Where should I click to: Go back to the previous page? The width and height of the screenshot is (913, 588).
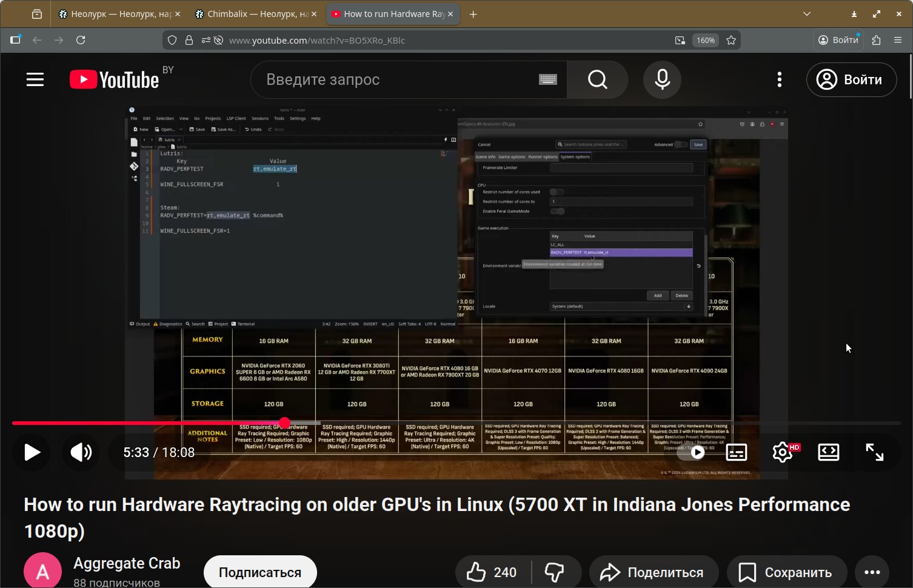click(37, 40)
